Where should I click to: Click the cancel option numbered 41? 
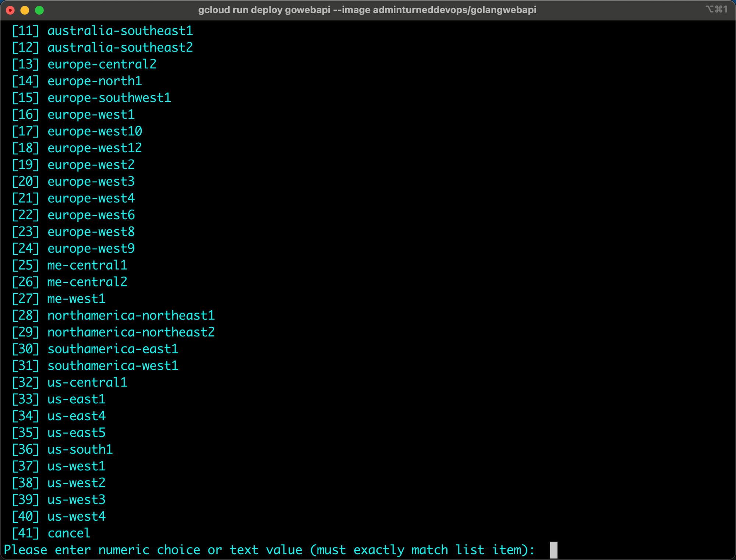[69, 533]
